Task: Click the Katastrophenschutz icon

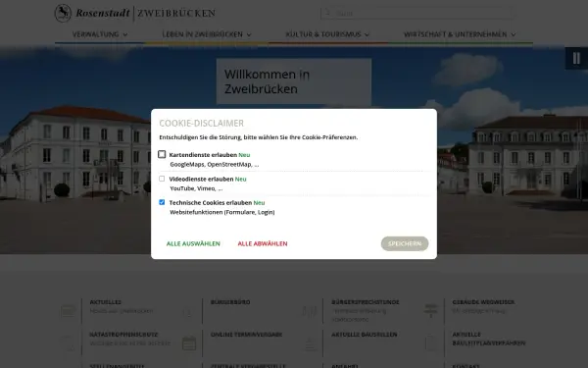Action: 69,343
